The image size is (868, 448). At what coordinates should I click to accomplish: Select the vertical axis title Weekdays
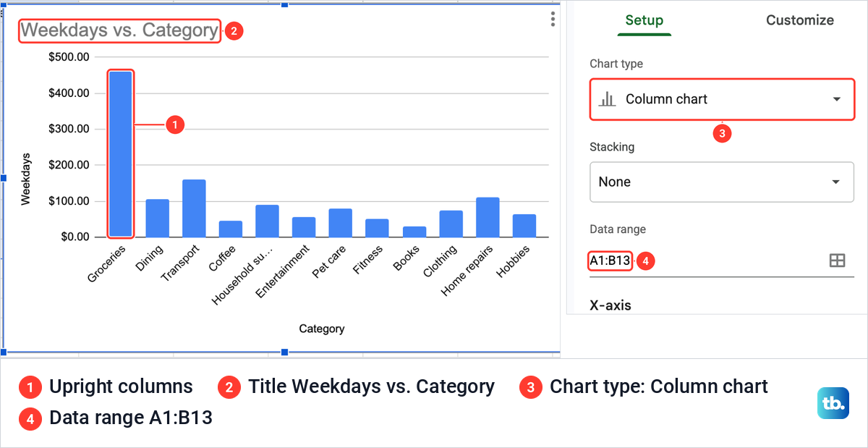pos(26,179)
